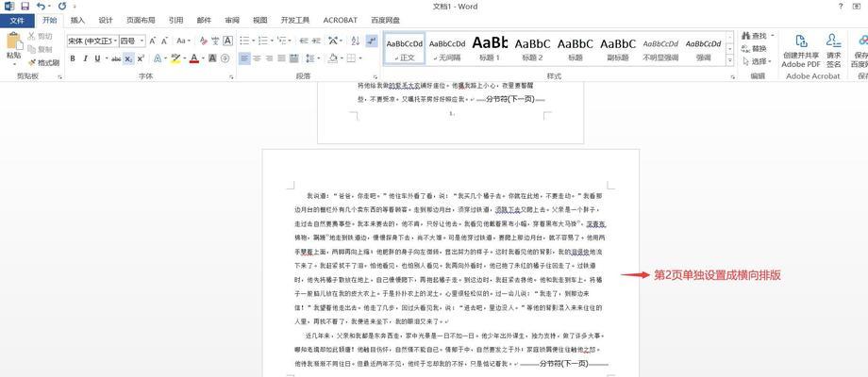868x377 pixels.
Task: Click the Request Signature (请求签名) icon
Action: click(833, 41)
